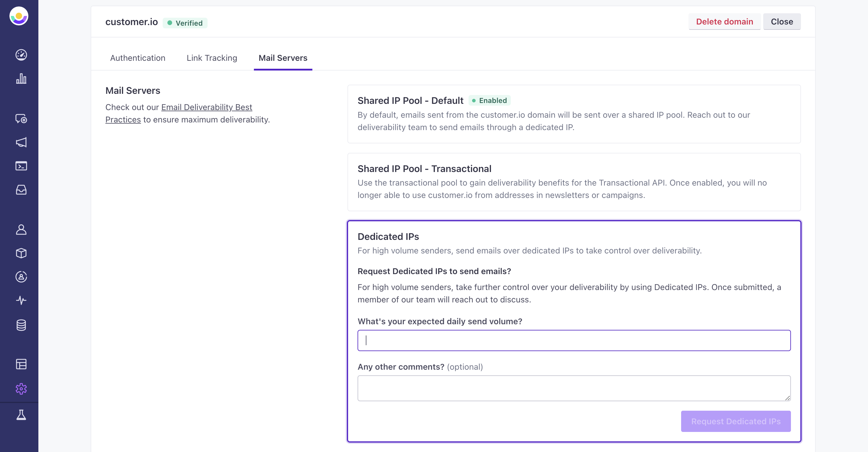Open the Segments circled person icon
868x452 pixels.
point(21,276)
